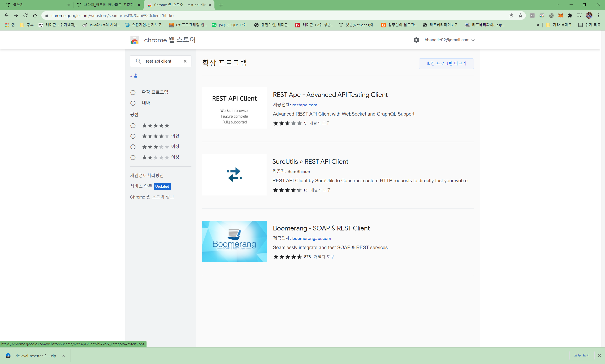This screenshot has width=605, height=364.
Task: Click 확장 프로그램 더보기 button
Action: pos(446,64)
